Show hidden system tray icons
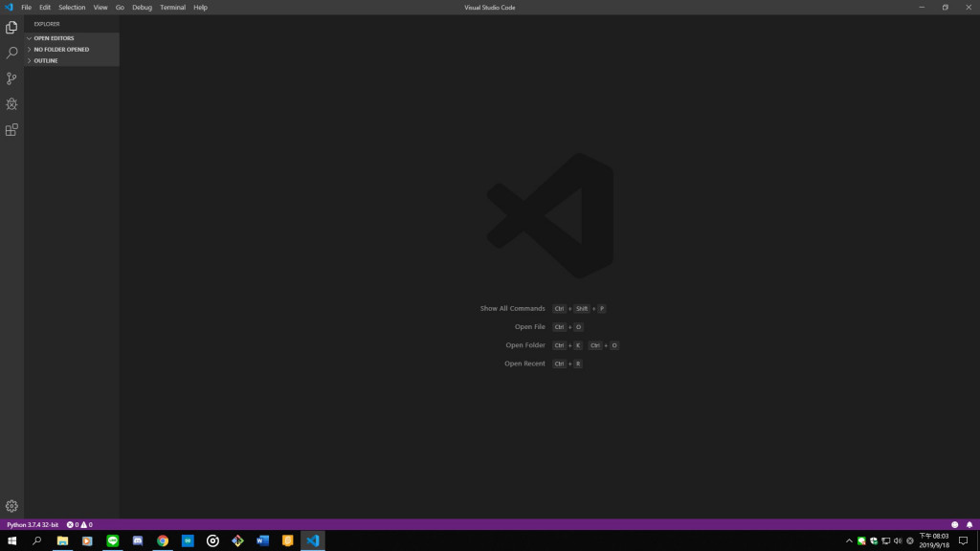This screenshot has height=551, width=980. (849, 541)
